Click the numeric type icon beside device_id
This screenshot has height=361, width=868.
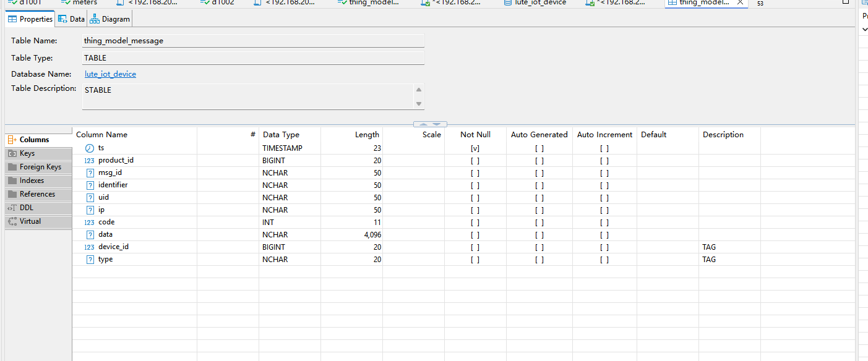tap(90, 247)
